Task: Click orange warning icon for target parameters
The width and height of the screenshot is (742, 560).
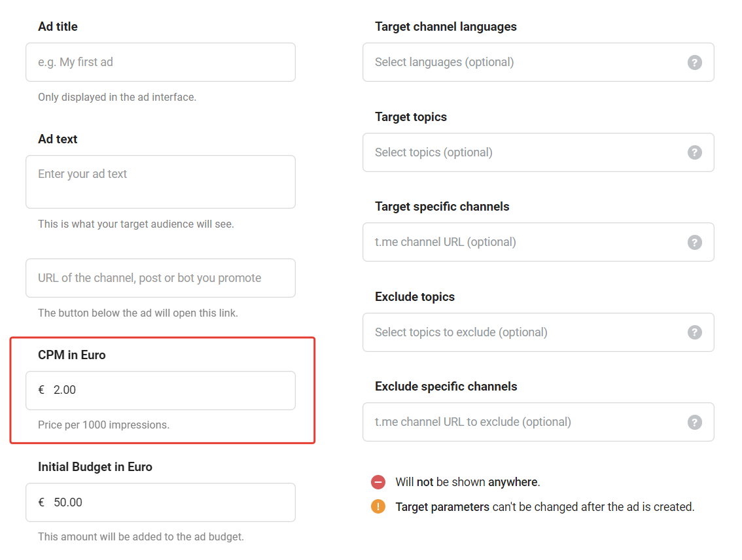Action: coord(378,506)
